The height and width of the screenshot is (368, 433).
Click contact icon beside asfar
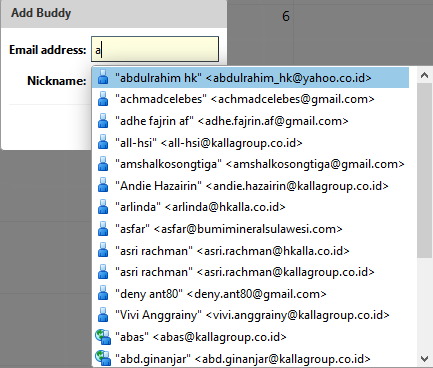pos(103,229)
